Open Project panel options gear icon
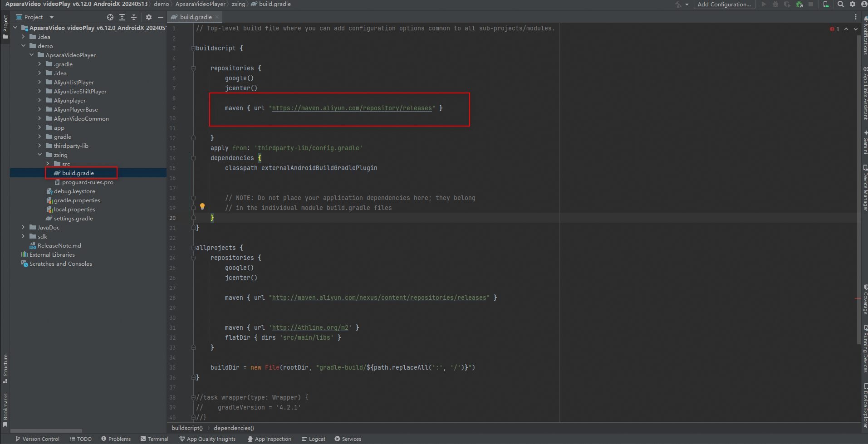The width and height of the screenshot is (868, 444). coord(149,17)
